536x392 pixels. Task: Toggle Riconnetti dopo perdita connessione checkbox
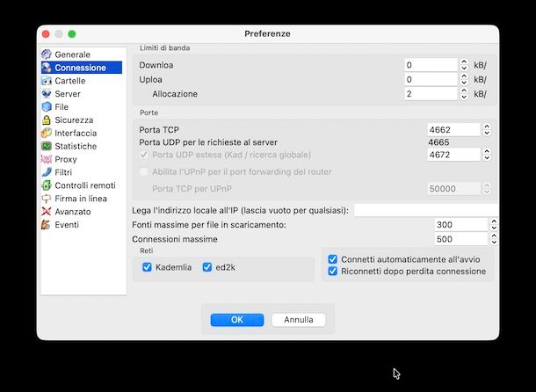332,272
